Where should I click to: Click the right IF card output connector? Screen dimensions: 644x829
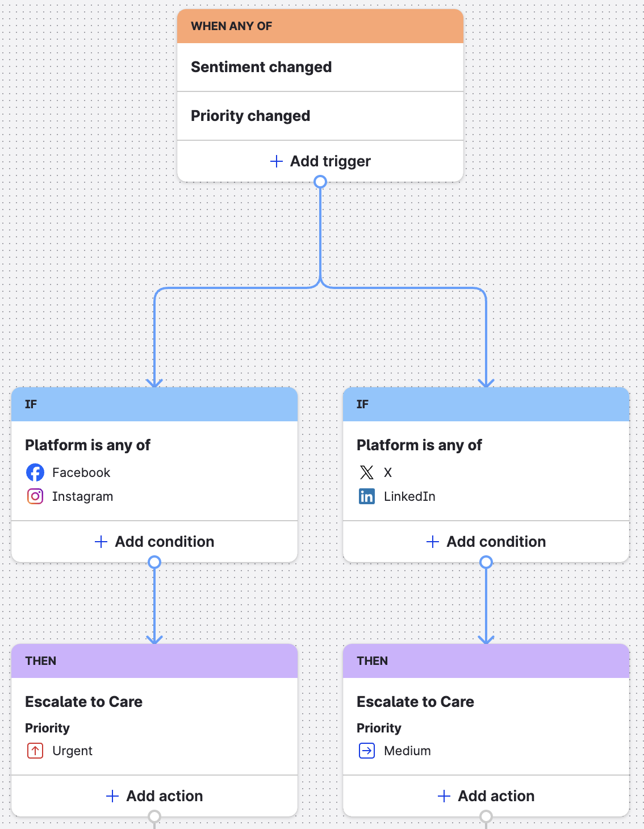click(x=486, y=562)
